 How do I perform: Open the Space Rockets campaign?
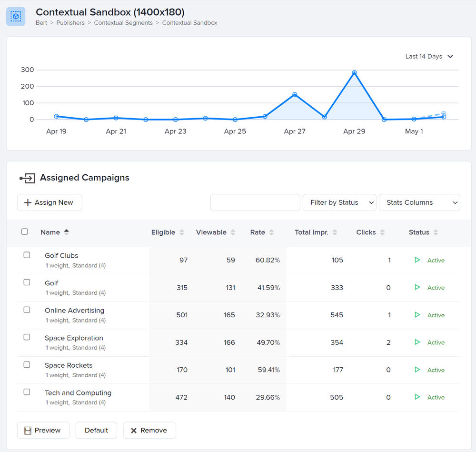click(x=69, y=365)
